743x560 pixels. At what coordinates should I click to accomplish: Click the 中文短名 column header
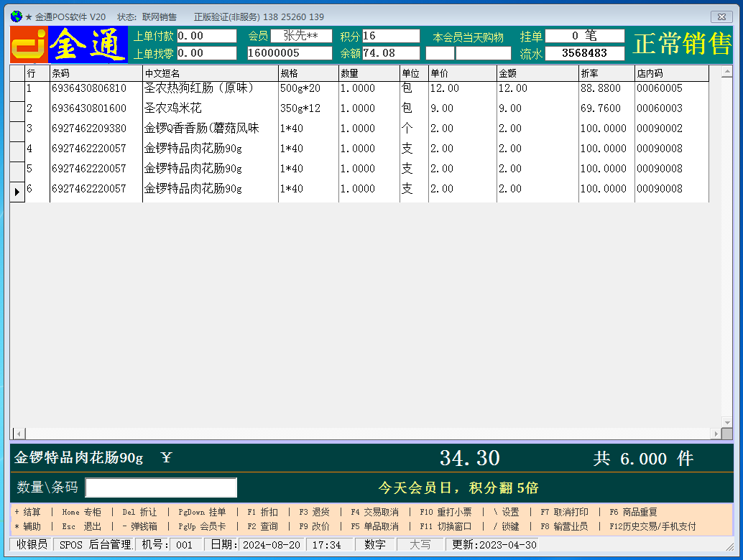(x=211, y=73)
